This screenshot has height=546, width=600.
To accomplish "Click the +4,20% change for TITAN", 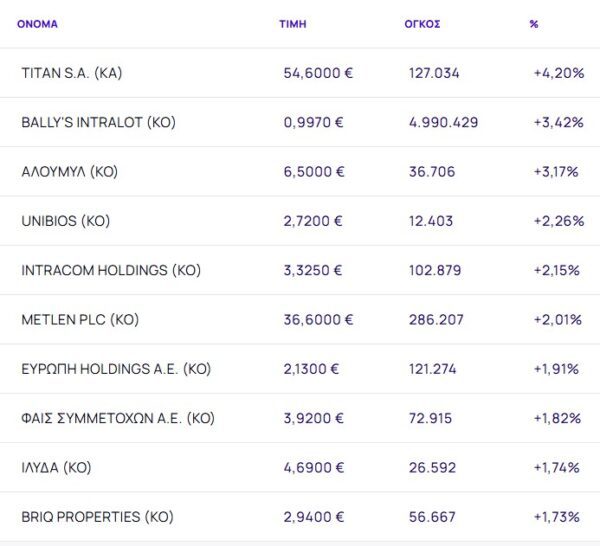I will [x=559, y=73].
